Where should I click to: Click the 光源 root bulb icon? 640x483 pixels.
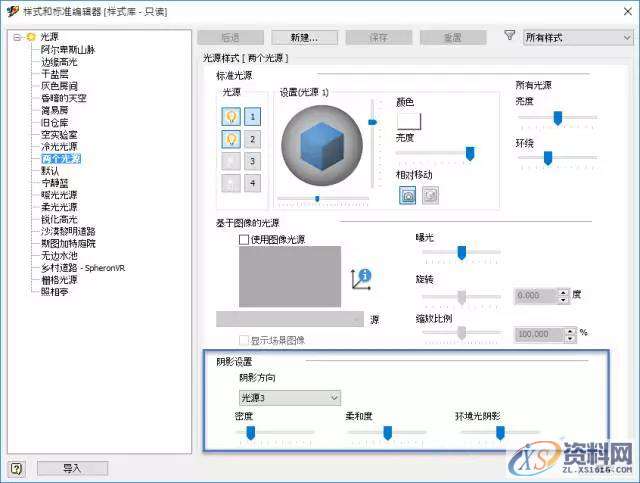31,37
